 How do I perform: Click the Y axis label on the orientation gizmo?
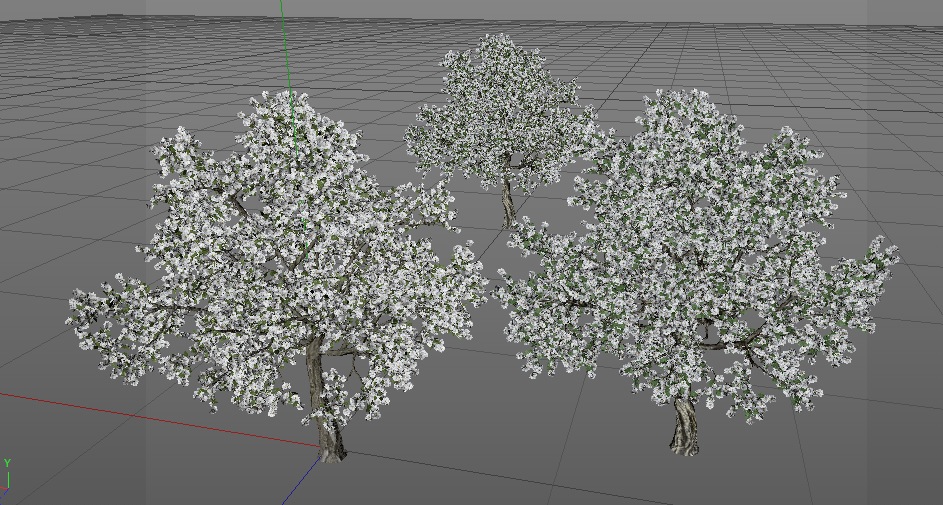[7, 463]
